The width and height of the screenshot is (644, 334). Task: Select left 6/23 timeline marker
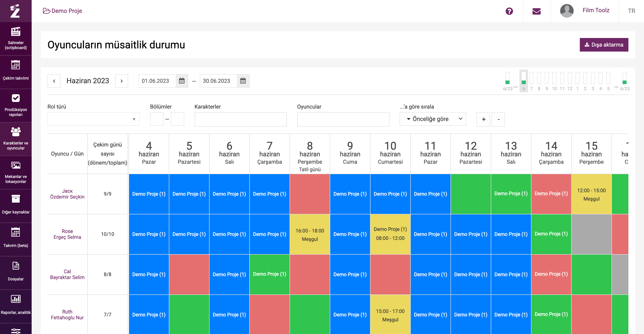[x=507, y=81]
